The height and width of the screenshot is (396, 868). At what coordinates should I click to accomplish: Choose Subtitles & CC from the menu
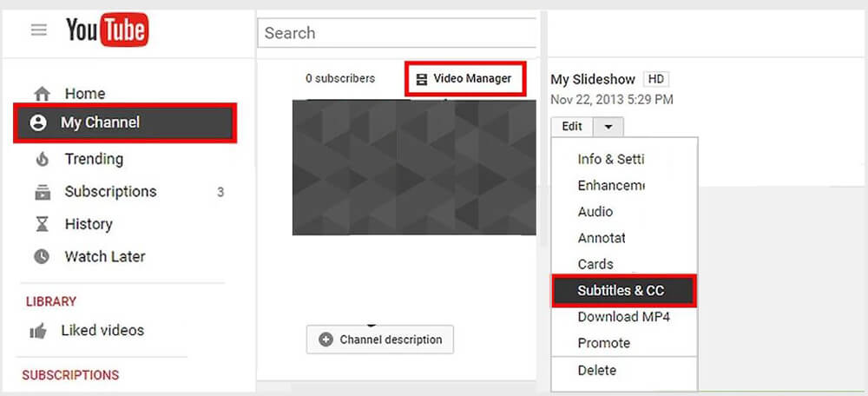[624, 290]
